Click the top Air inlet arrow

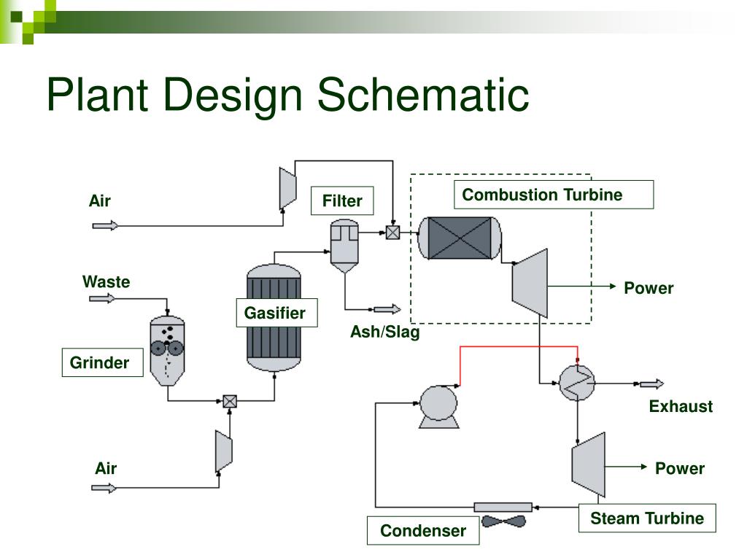point(105,225)
